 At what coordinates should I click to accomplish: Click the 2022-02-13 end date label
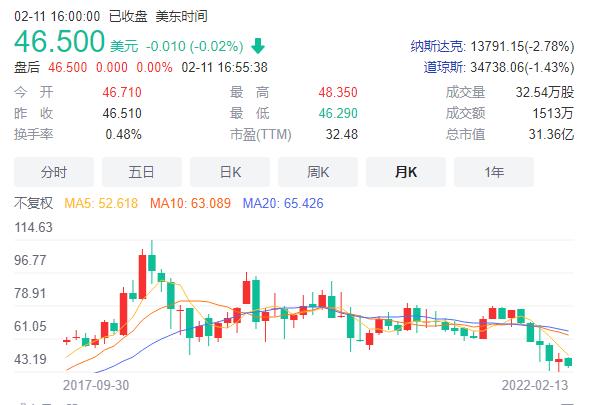[x=535, y=385]
